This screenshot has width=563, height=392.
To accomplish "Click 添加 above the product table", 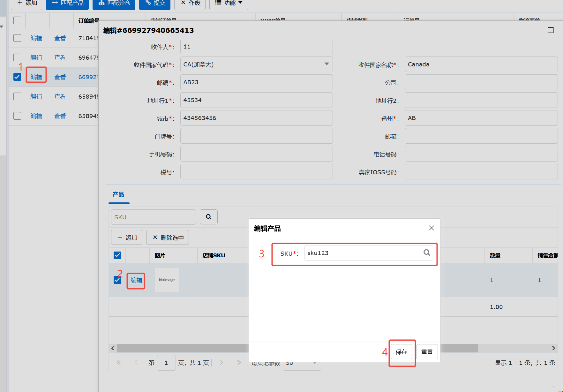I will [x=126, y=237].
